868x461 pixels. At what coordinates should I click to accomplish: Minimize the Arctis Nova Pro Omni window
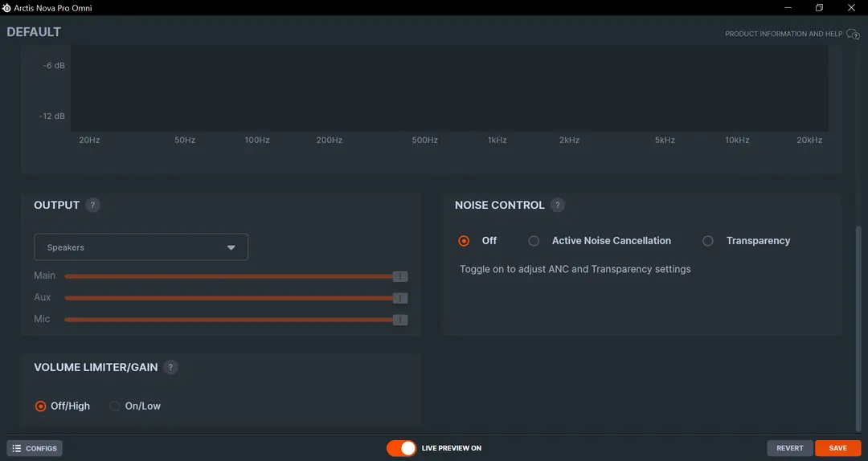coord(788,8)
